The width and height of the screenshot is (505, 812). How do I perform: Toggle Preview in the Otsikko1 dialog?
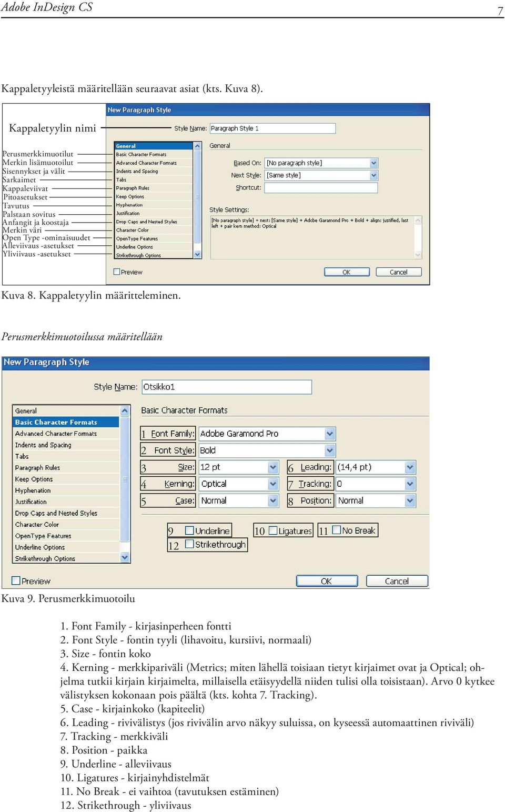coord(16,581)
